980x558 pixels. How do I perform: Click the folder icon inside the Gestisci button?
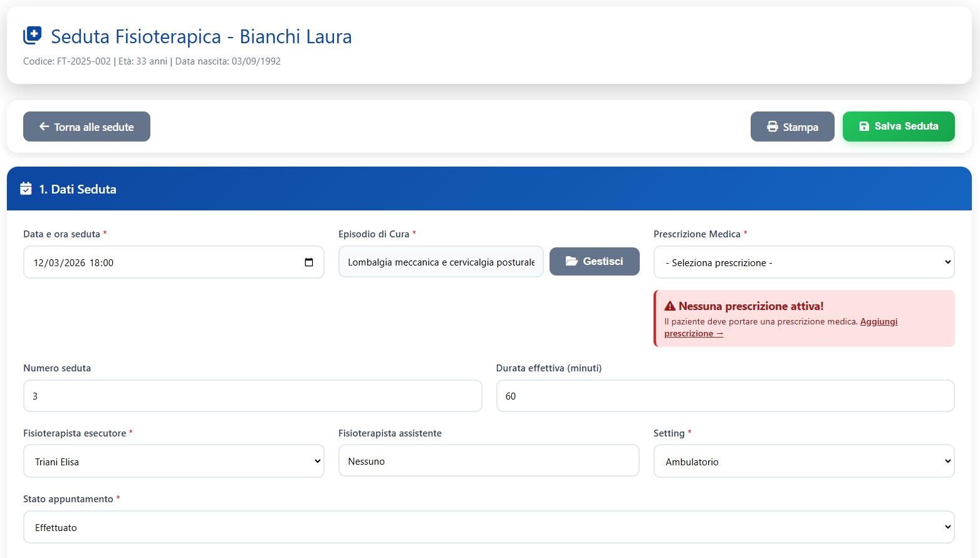tap(571, 261)
